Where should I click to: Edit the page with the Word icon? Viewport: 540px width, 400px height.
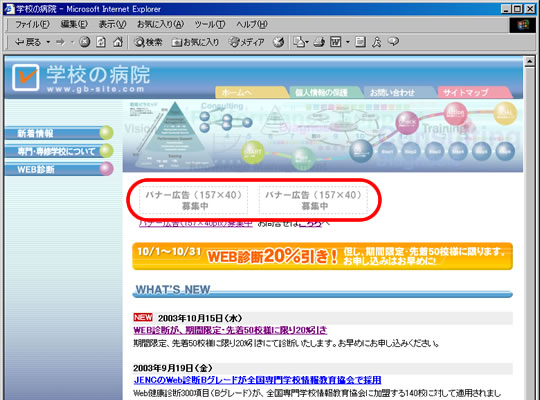[335, 42]
